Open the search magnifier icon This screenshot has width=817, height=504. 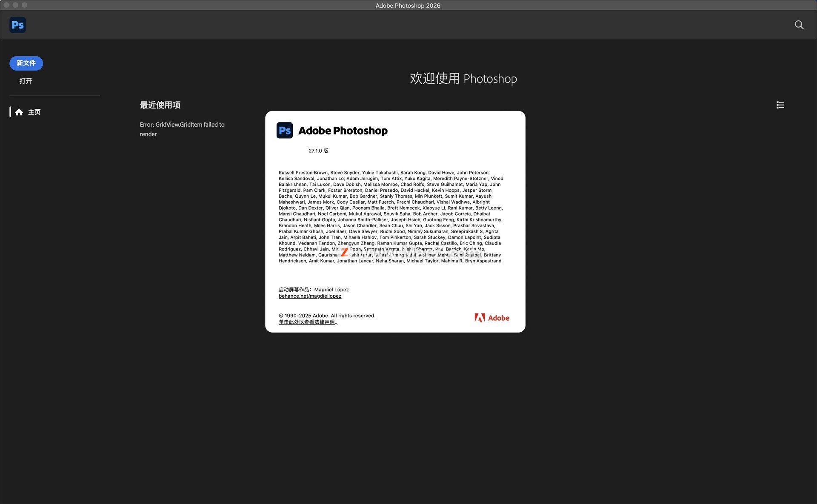(x=799, y=25)
